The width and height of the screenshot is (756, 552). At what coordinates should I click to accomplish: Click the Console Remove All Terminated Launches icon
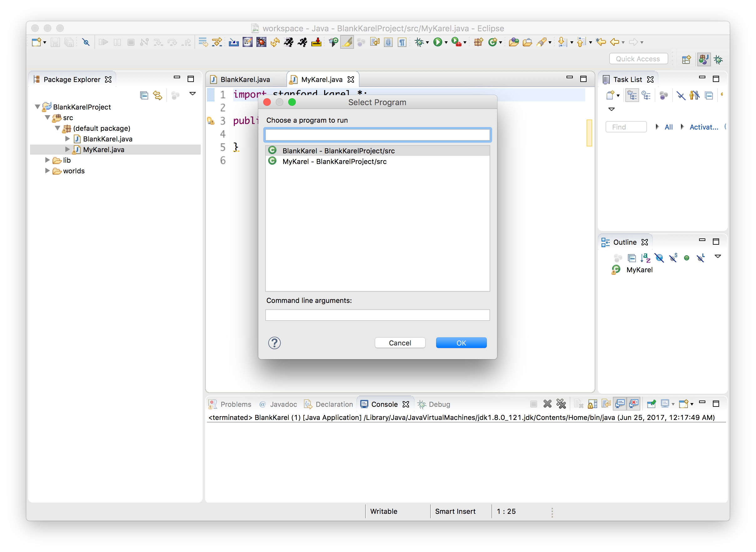coord(561,404)
